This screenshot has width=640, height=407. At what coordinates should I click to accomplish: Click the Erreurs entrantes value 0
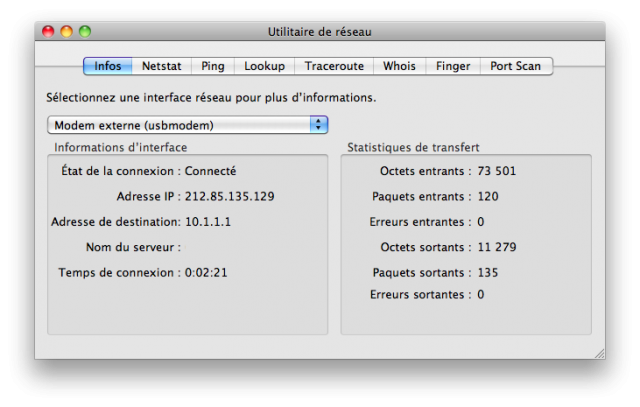pos(481,222)
